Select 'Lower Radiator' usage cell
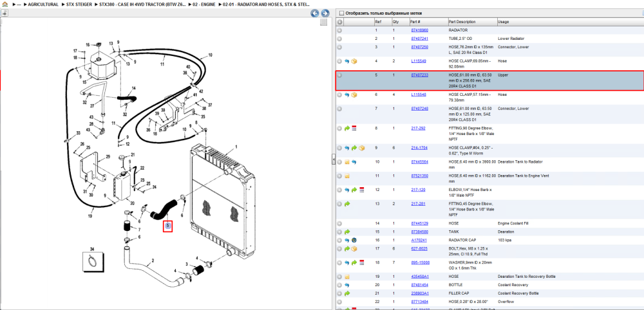Screen dimensions: 644x310 (x=511, y=39)
